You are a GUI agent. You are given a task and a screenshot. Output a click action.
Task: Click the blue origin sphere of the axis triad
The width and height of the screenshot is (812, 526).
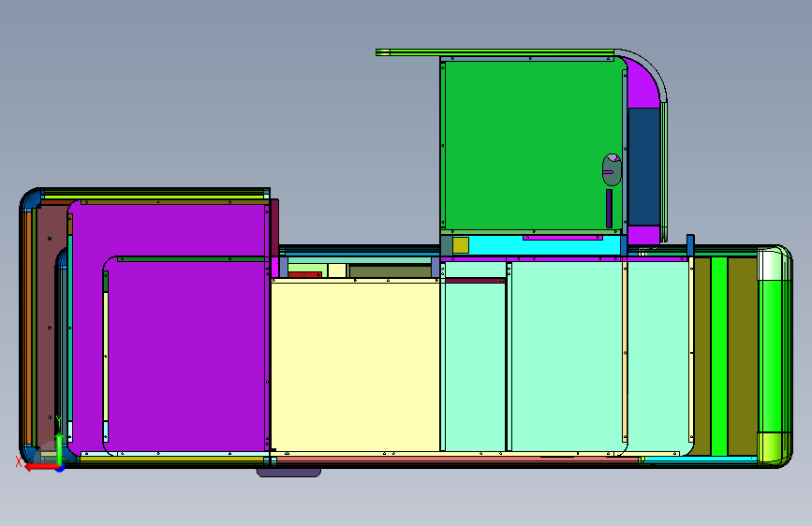tap(61, 469)
